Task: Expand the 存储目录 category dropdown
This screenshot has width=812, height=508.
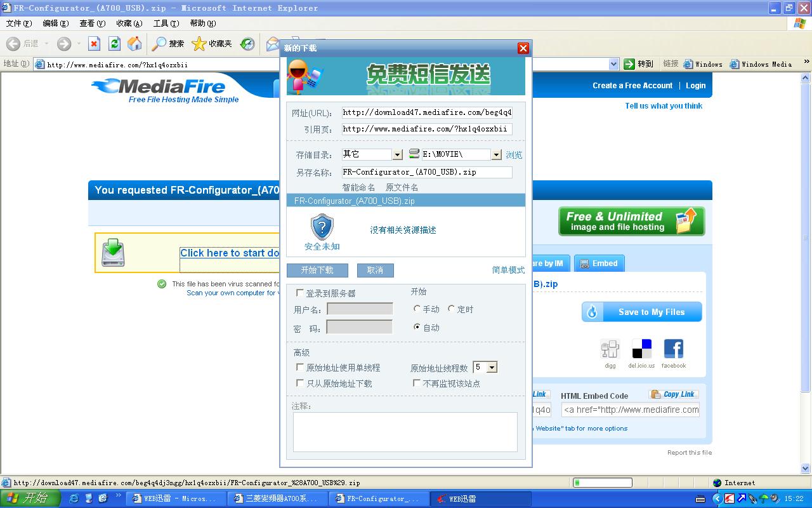Action: click(x=397, y=154)
